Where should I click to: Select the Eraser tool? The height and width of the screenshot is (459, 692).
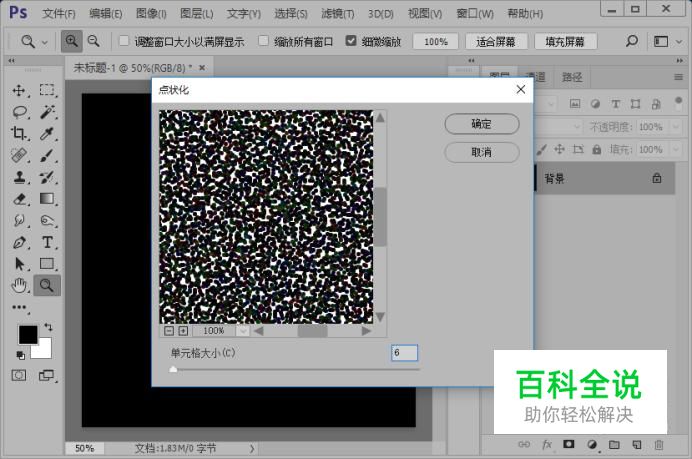click(x=19, y=199)
